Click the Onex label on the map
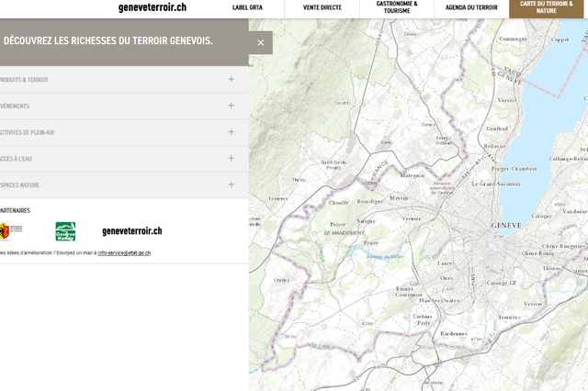 click(447, 278)
